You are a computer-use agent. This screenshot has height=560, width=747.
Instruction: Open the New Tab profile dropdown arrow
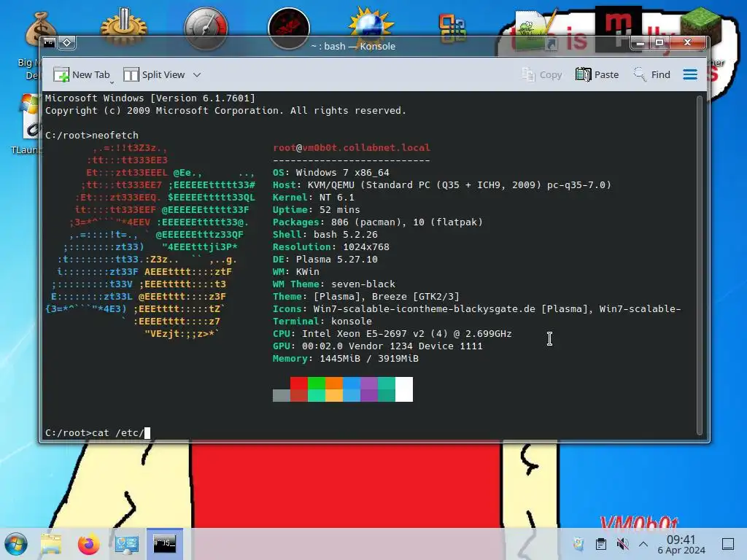tap(112, 83)
